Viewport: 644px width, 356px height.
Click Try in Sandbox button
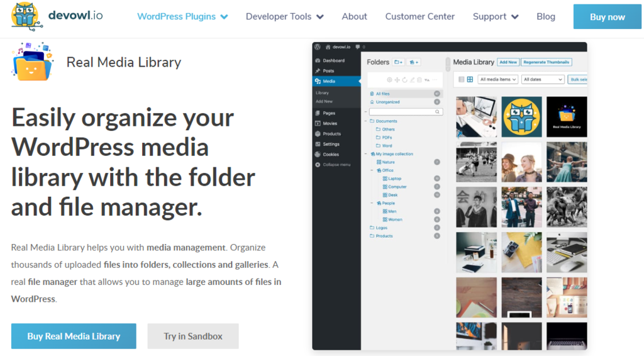click(x=193, y=336)
